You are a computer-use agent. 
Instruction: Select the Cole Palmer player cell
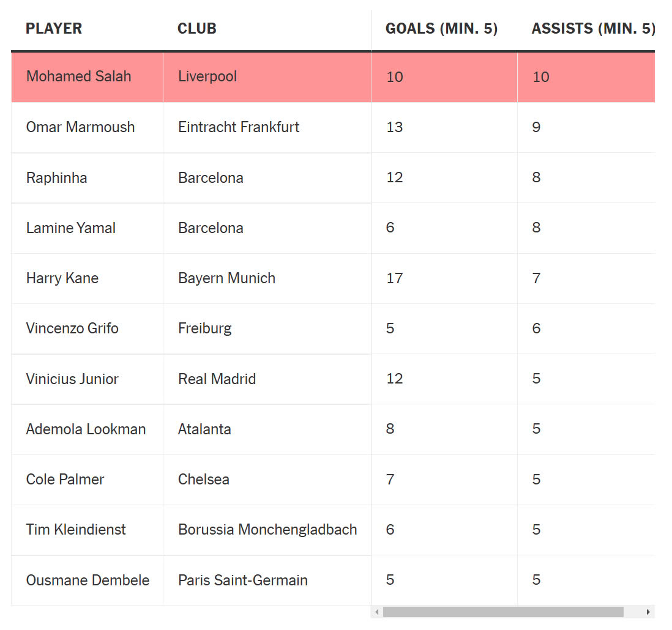[x=65, y=480]
